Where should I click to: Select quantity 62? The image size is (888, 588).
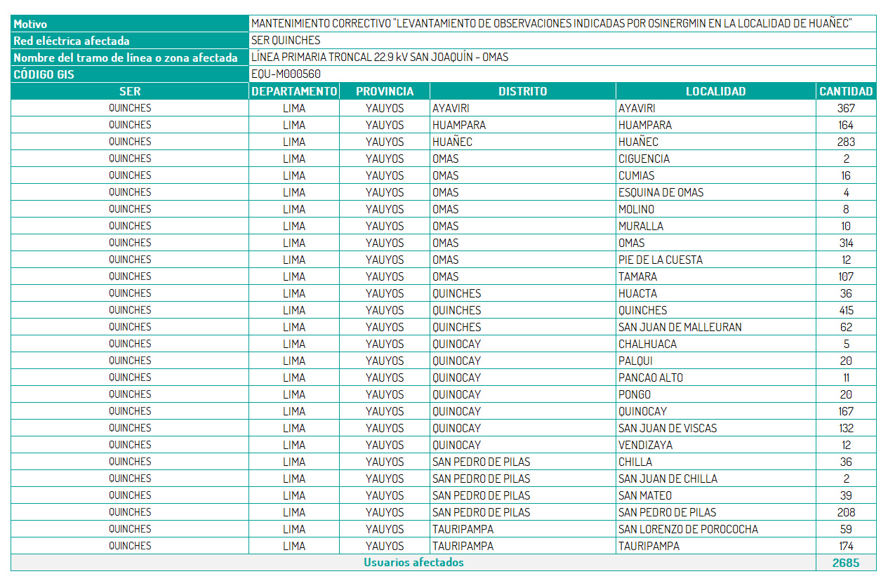pos(846,327)
